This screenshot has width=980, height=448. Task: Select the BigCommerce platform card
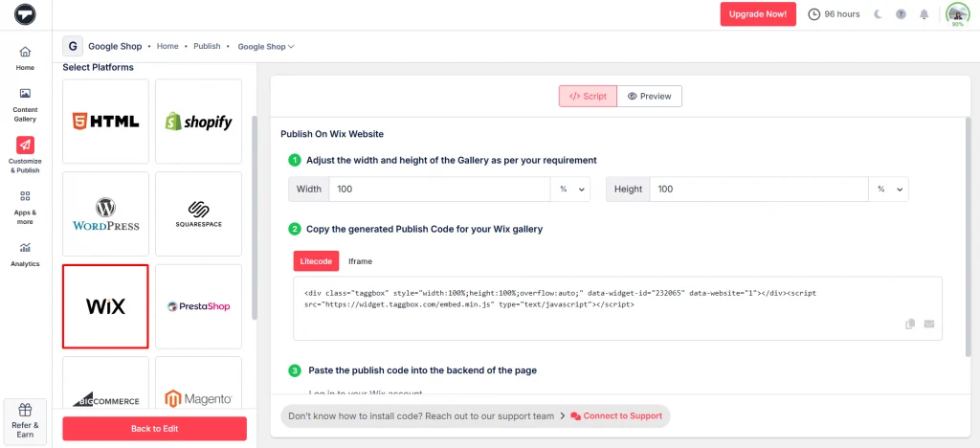(105, 382)
